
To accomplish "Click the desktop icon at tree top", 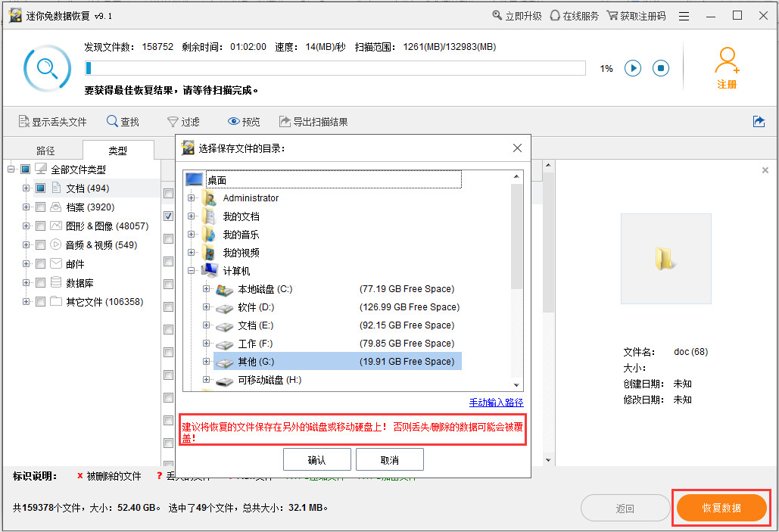I will 195,179.
